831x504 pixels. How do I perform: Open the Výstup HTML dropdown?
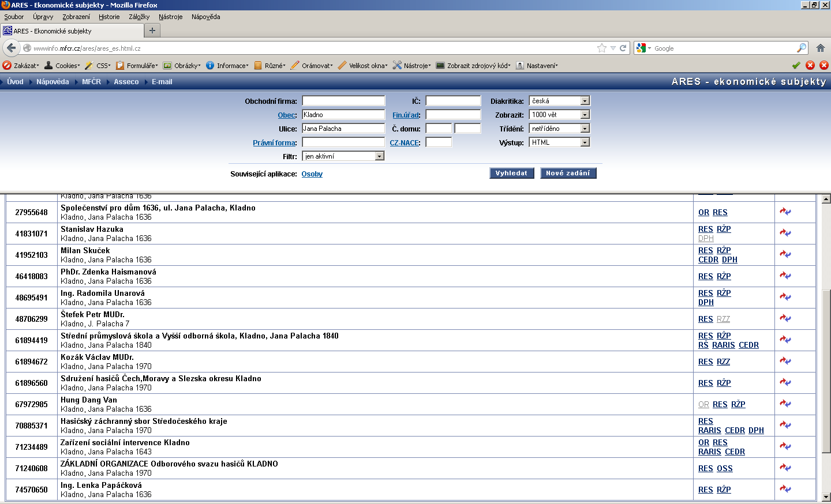[x=559, y=142]
